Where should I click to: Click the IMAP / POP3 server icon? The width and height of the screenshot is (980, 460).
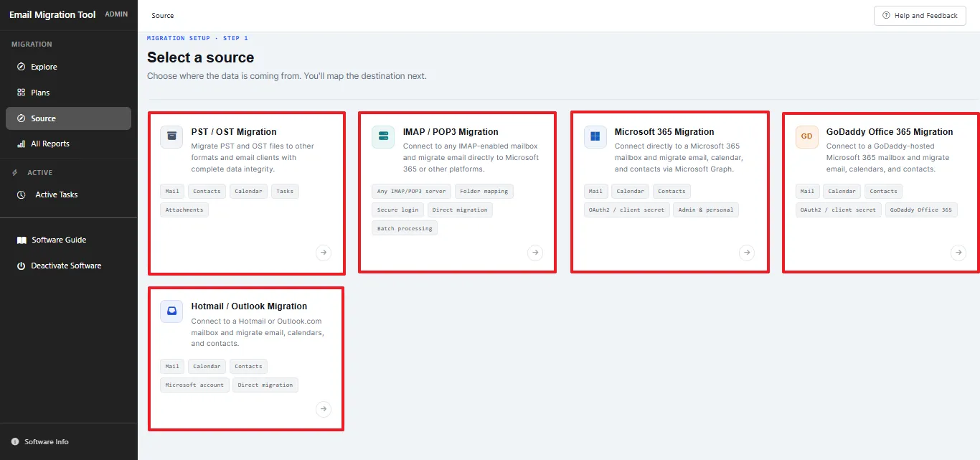tap(383, 136)
